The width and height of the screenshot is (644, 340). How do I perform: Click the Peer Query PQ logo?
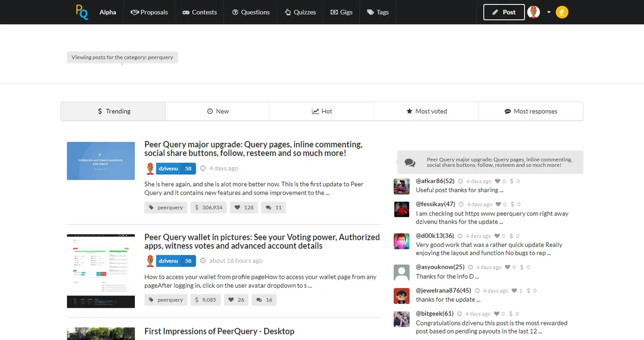[82, 12]
